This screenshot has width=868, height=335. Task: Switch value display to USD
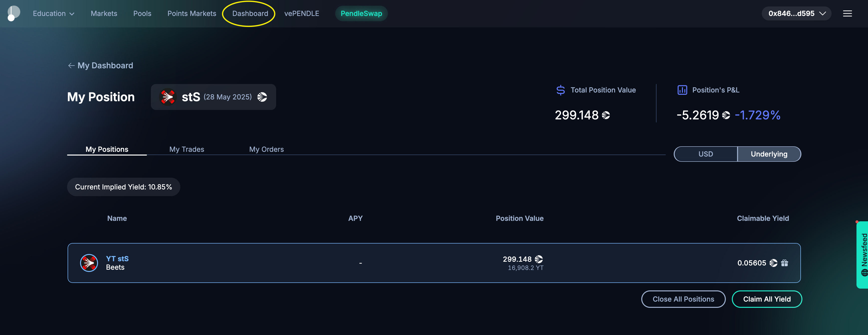(705, 154)
